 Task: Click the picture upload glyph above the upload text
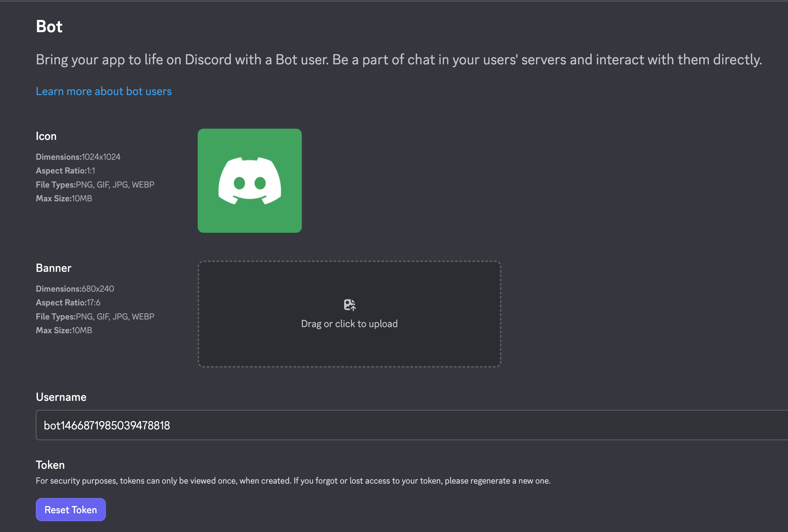click(x=349, y=305)
